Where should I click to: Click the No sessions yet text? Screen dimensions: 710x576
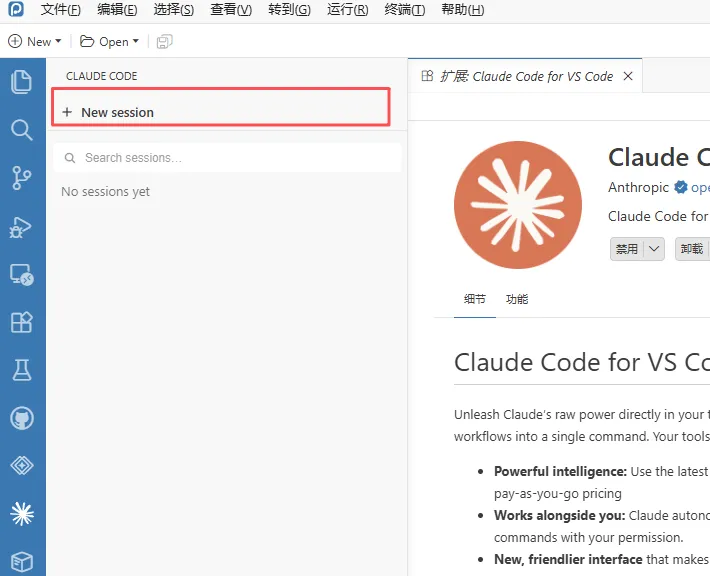pyautogui.click(x=106, y=192)
